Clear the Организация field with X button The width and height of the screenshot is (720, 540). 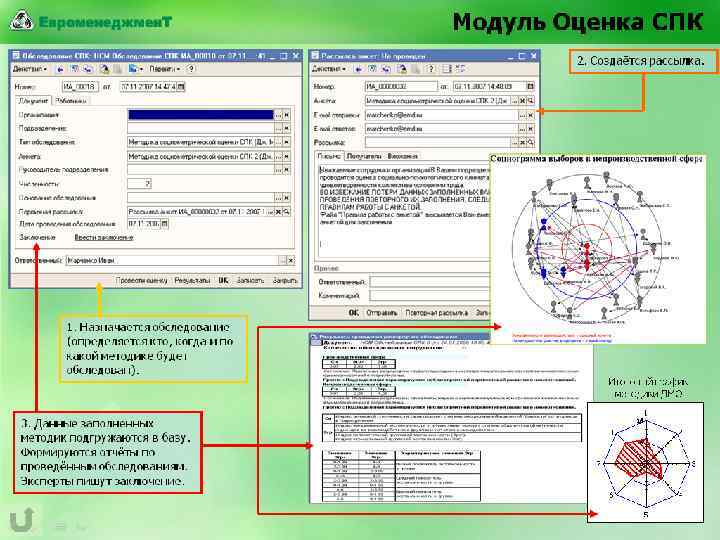click(x=287, y=115)
